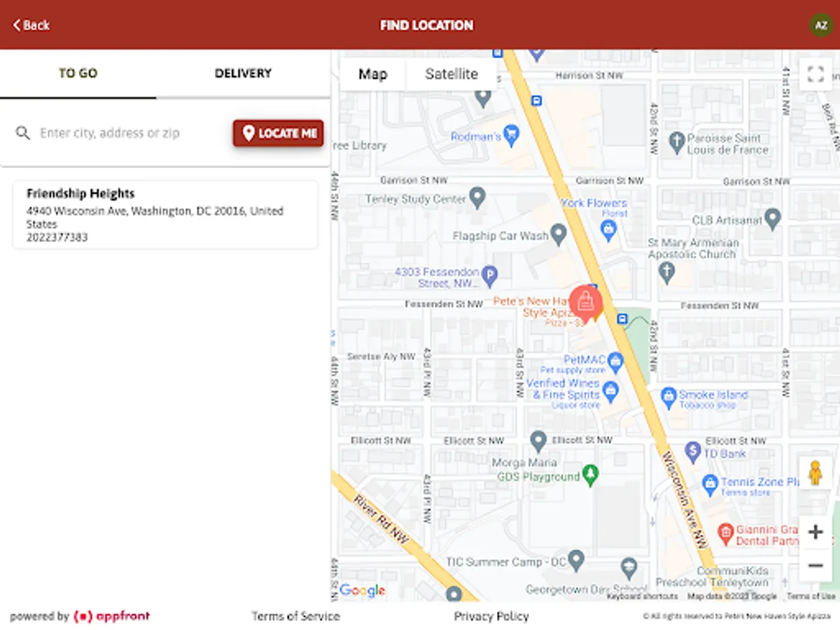Click the FIND LOCATION header title

426,25
